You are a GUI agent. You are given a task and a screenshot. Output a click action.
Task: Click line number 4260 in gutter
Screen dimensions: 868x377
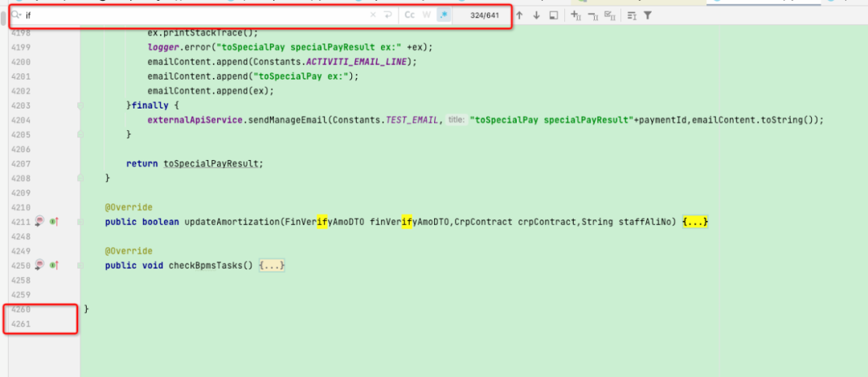[x=21, y=309]
